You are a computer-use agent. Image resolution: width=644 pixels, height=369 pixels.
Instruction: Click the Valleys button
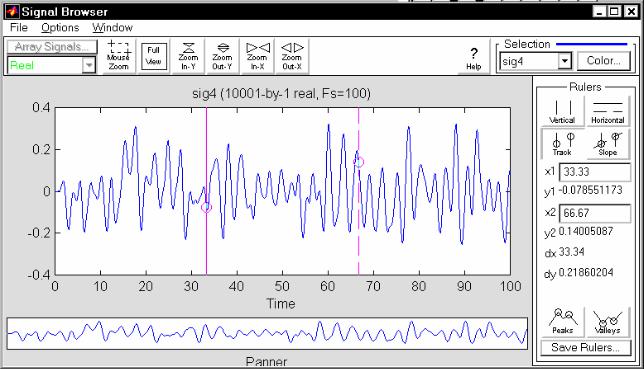[x=607, y=321]
